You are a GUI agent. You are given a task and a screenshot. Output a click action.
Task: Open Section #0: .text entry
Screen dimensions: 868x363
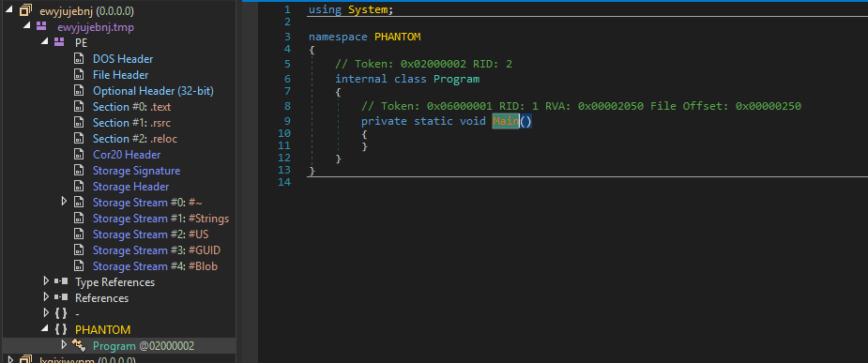pyautogui.click(x=131, y=107)
